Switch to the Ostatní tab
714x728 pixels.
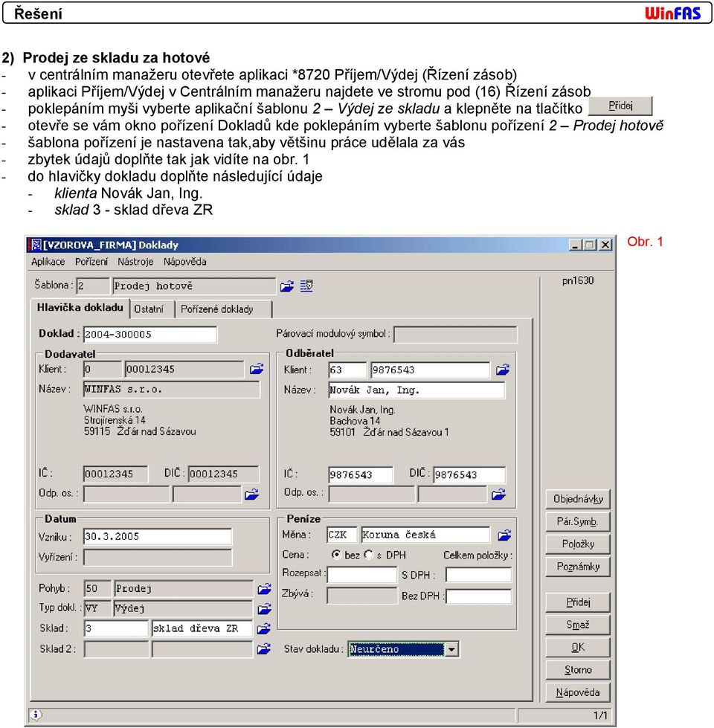[149, 309]
